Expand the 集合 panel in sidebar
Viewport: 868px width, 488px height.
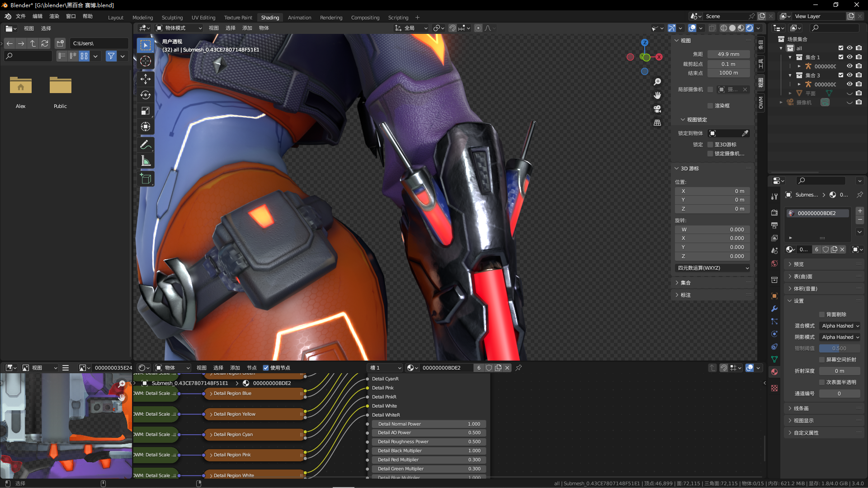[685, 283]
